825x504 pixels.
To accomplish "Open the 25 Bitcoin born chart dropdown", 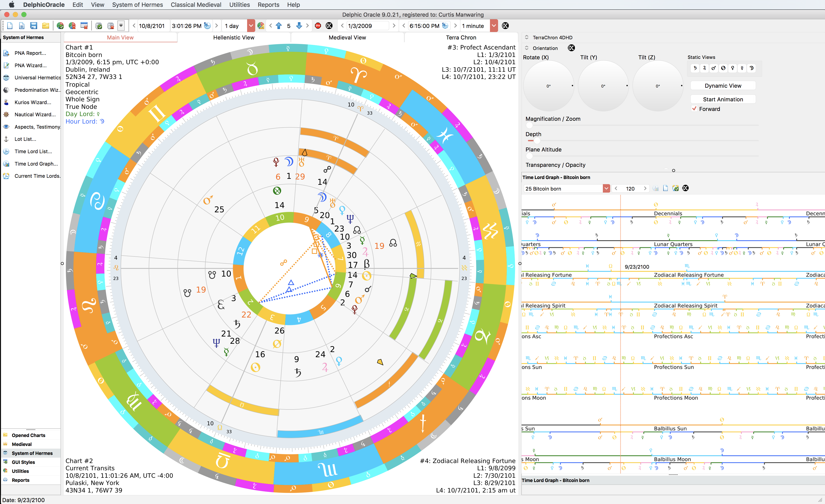I will click(x=606, y=189).
